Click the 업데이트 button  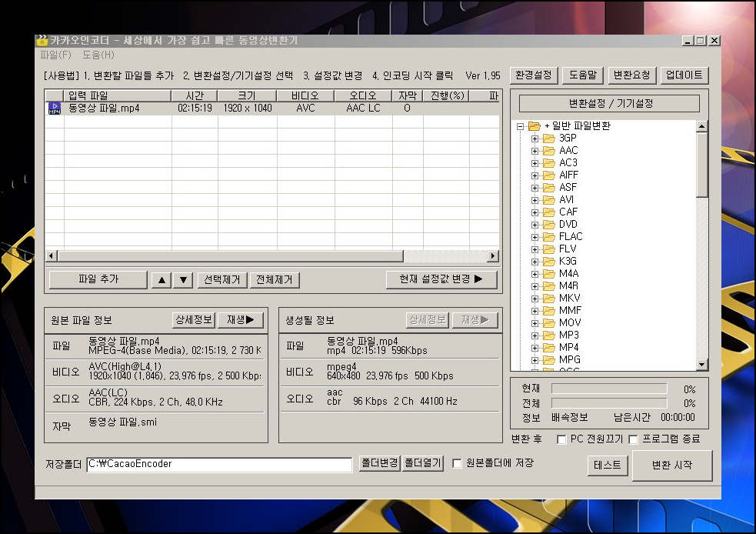pyautogui.click(x=684, y=75)
